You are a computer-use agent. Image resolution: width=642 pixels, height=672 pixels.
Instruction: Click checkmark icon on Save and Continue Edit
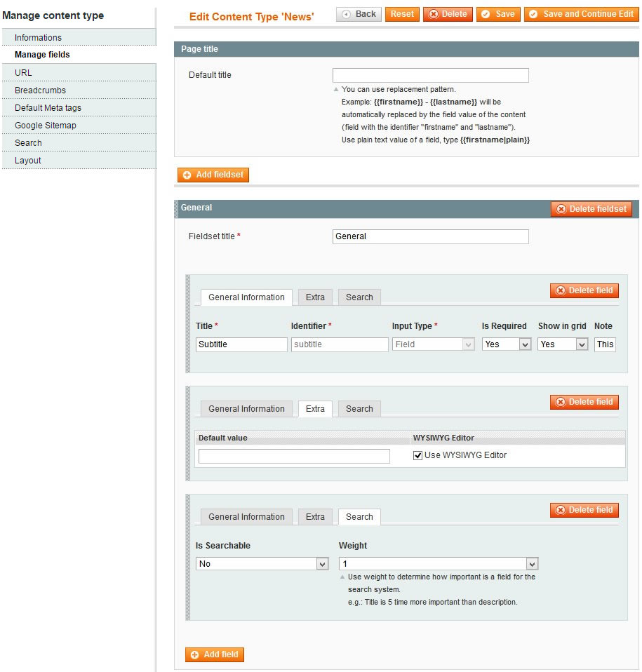tap(533, 14)
